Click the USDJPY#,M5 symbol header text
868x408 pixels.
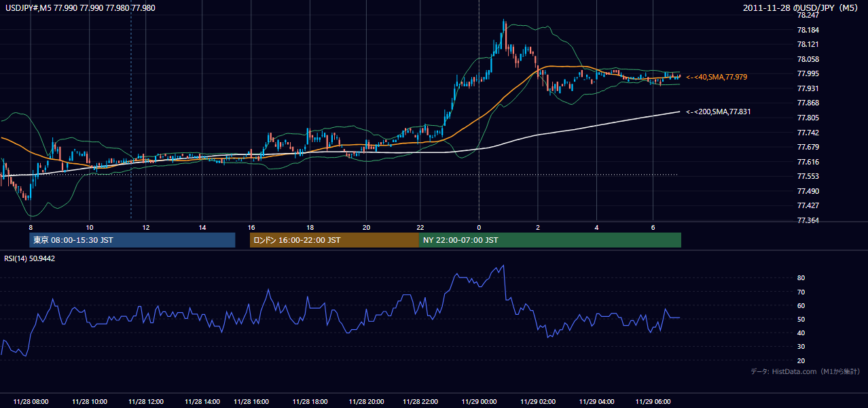point(79,7)
